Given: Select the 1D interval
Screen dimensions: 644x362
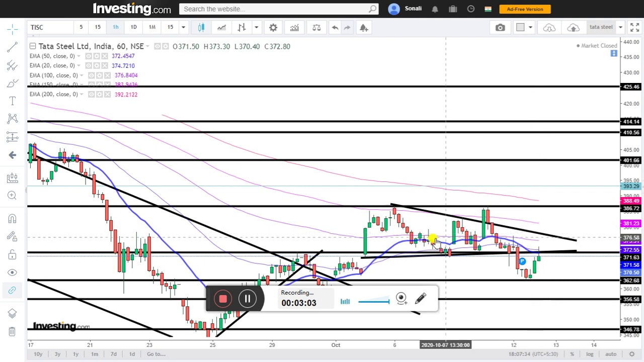Looking at the screenshot, I should pyautogui.click(x=134, y=27).
